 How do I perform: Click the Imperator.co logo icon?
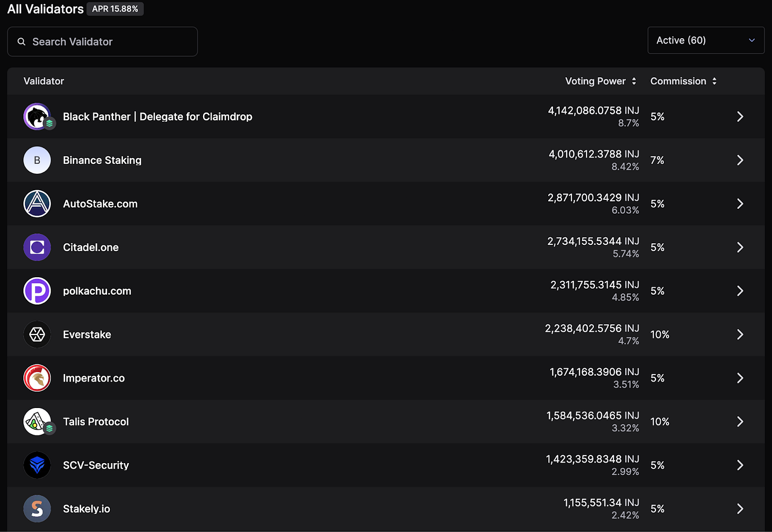37,378
